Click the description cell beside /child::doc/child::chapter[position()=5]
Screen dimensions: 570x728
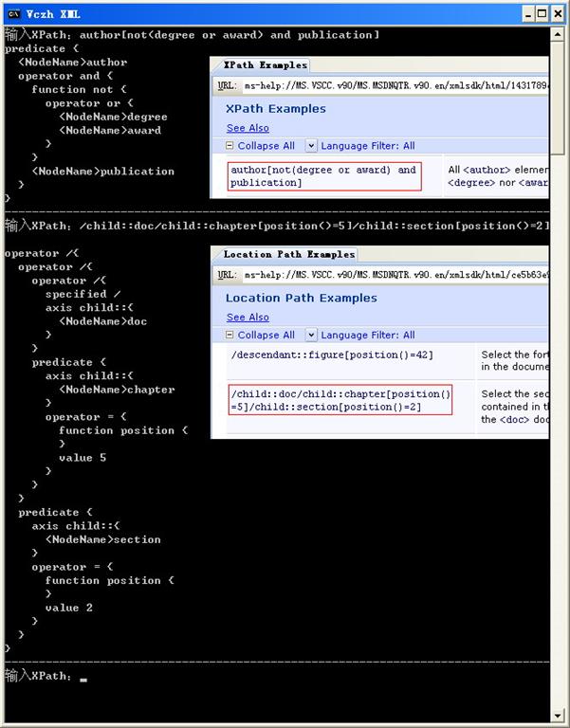pos(514,407)
